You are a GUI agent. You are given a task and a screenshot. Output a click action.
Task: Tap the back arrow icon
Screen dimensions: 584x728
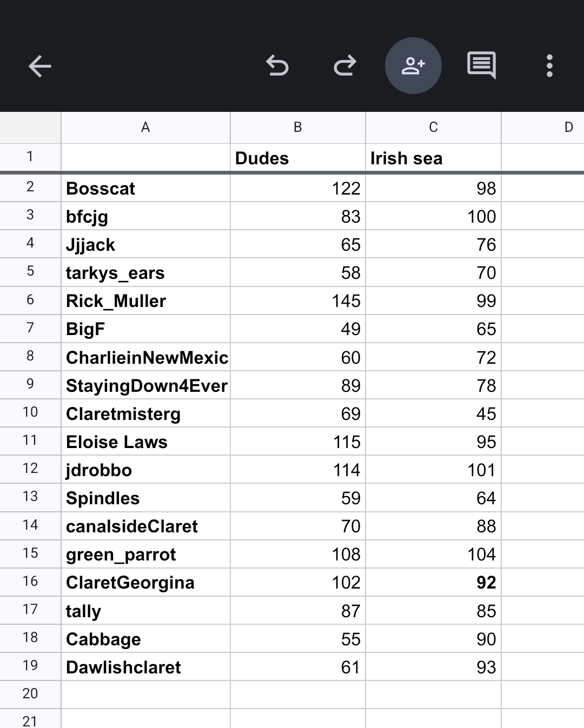(x=39, y=66)
